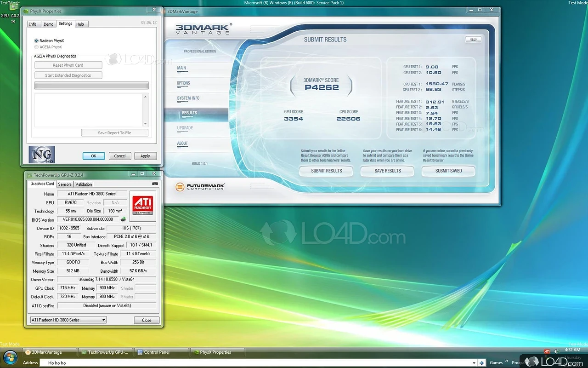Click the 'P4262' 3DMark score
This screenshot has height=368, width=588.
(x=322, y=87)
